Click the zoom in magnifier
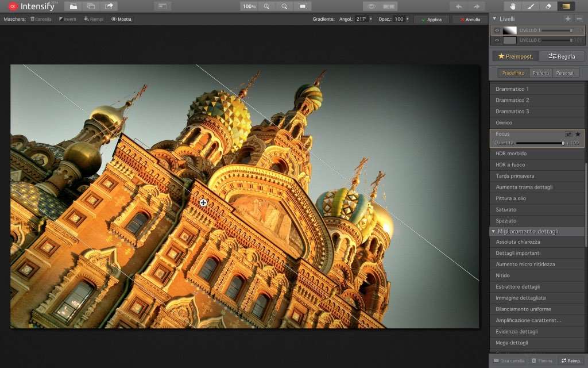The height and width of the screenshot is (368, 588). pyautogui.click(x=266, y=6)
